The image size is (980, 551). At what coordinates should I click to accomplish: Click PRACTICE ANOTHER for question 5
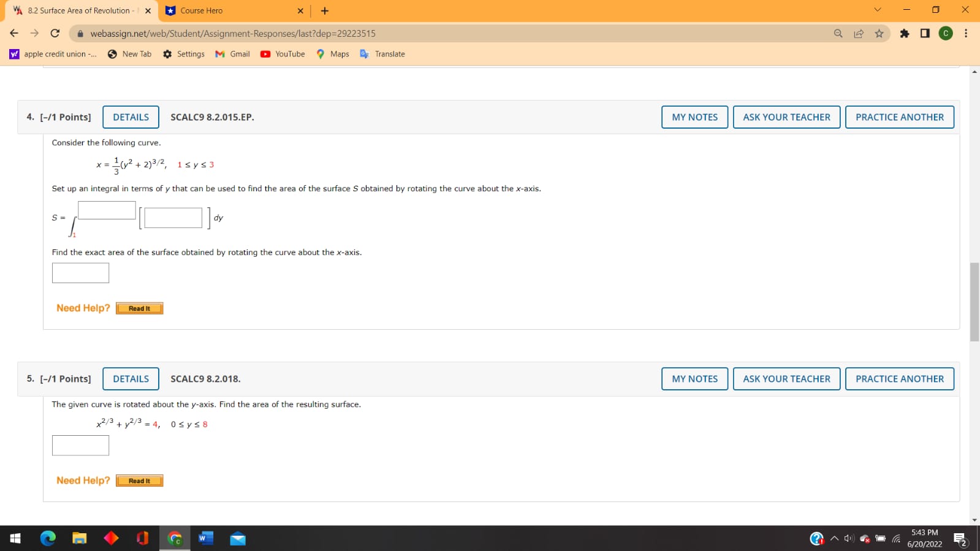pyautogui.click(x=900, y=379)
